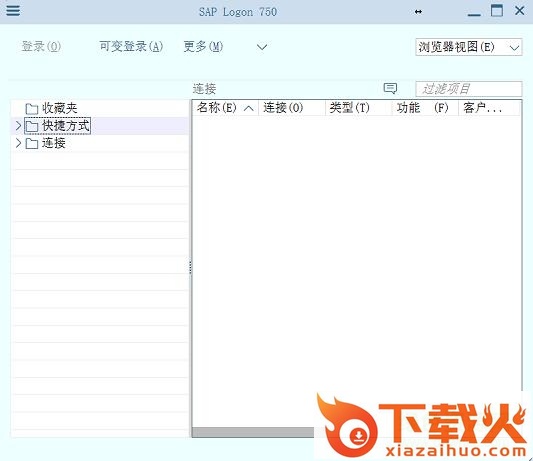Click the 登录(O) button
Viewport: 533px width, 461px height.
pyautogui.click(x=41, y=46)
